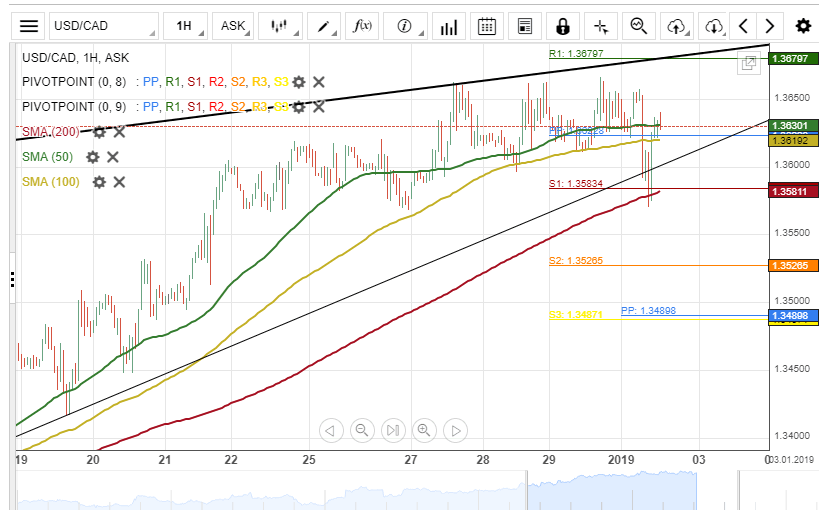Open the USD/CAD instrument selector

tap(104, 26)
